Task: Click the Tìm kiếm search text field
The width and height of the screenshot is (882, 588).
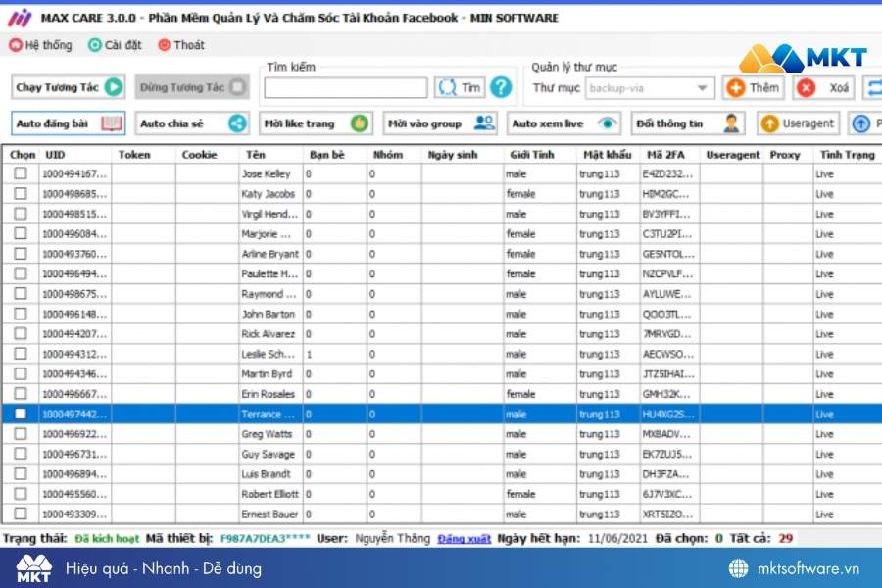Action: (345, 88)
